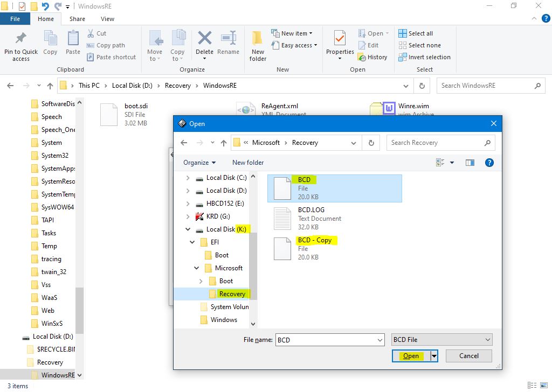Click Refresh button next to dialog address bar
The height and width of the screenshot is (392, 552).
[x=371, y=143]
